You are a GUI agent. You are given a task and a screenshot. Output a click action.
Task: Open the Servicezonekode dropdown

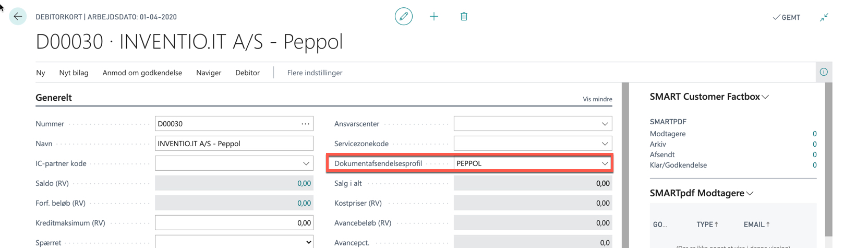[605, 144]
